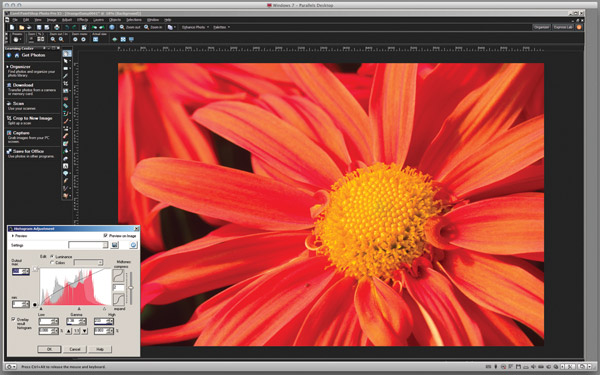
Task: Select the Flood Fill tool
Action: click(66, 151)
